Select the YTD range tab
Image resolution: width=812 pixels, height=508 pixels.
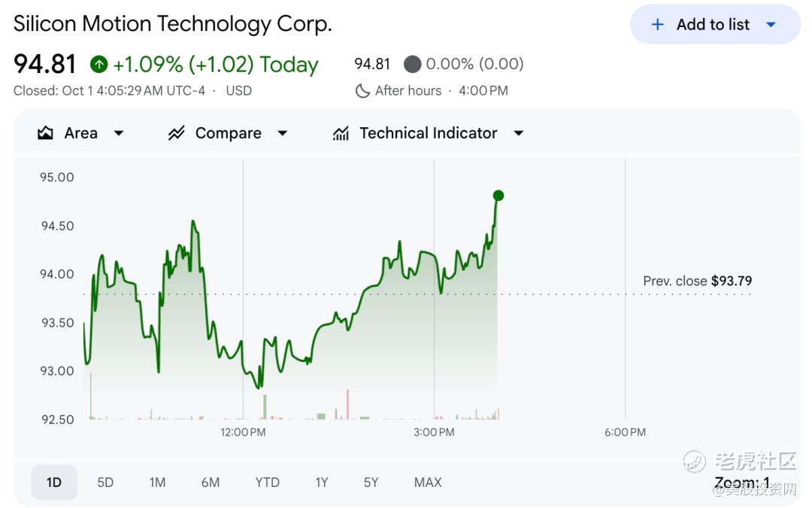pos(267,482)
